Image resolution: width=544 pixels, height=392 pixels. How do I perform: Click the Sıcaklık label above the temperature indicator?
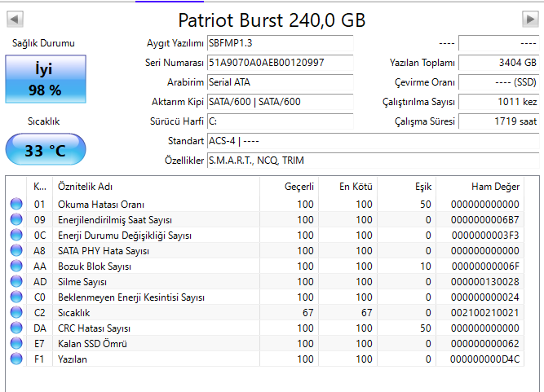44,121
